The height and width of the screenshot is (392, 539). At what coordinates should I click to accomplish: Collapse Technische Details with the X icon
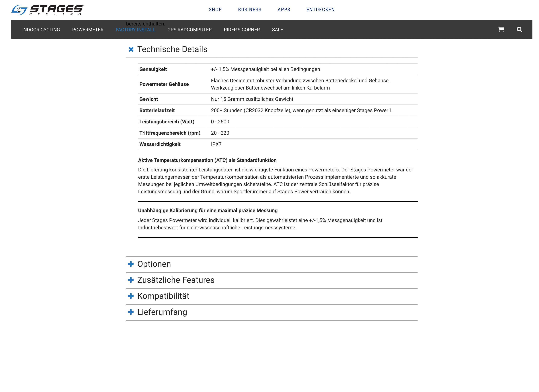point(131,49)
